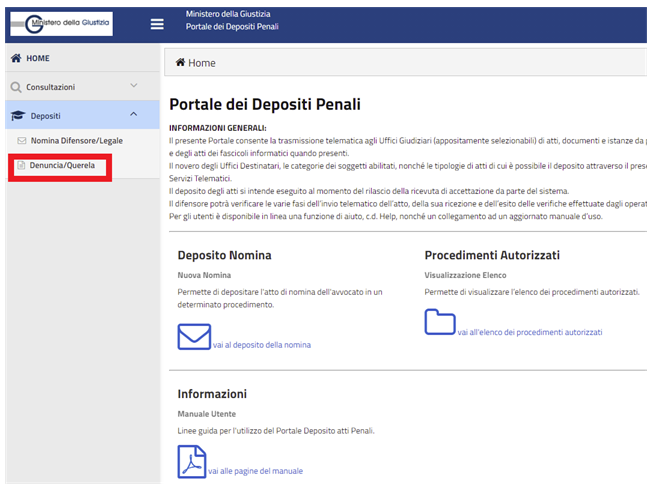The image size is (660, 500).
Task: Collapse the Depositi section chevron
Action: (134, 115)
